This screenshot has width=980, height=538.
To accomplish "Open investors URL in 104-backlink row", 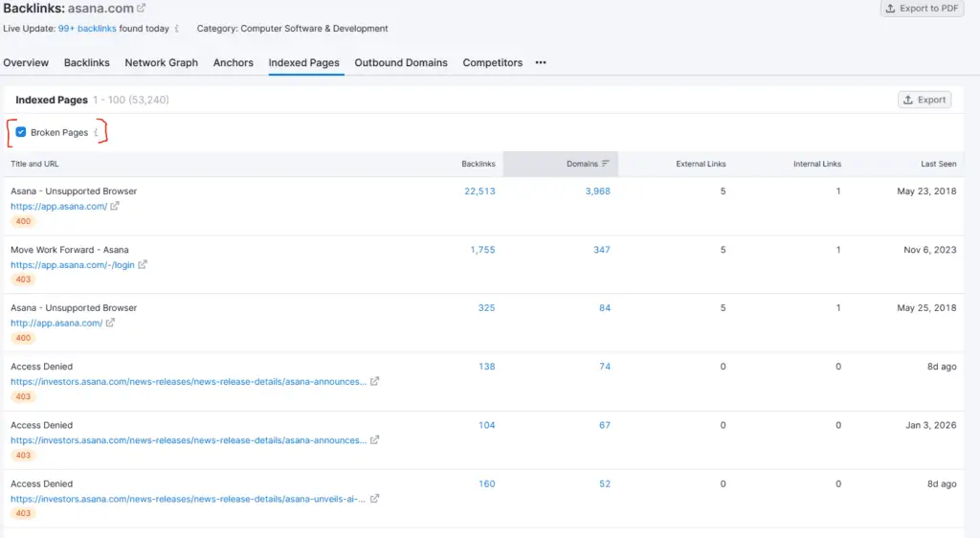I will click(189, 440).
